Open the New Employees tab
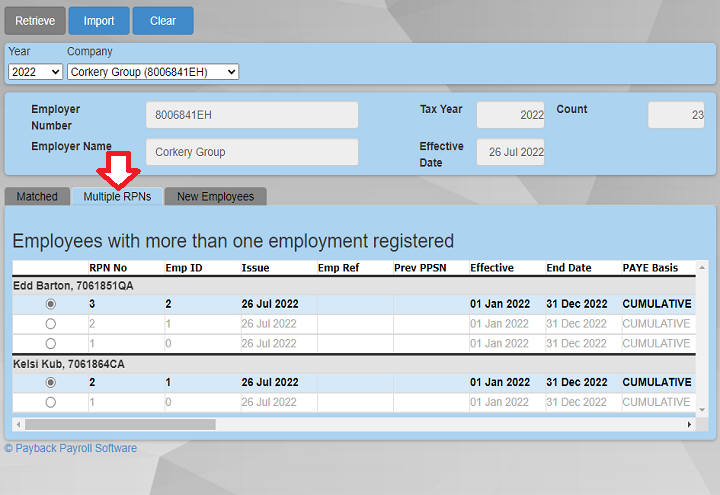Image resolution: width=720 pixels, height=495 pixels. [215, 197]
